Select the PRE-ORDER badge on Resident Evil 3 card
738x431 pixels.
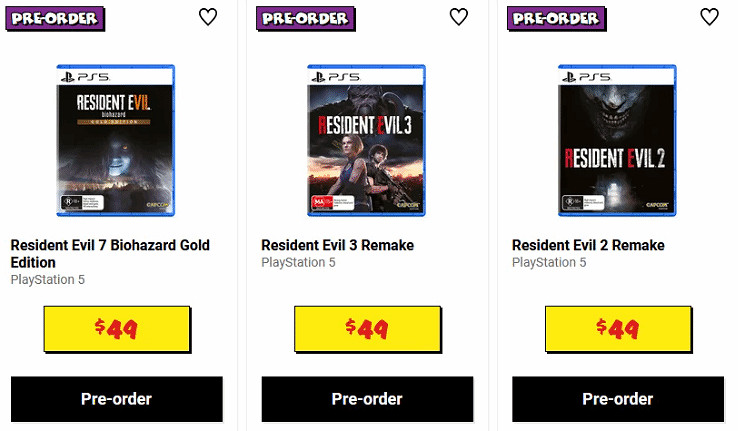302,17
